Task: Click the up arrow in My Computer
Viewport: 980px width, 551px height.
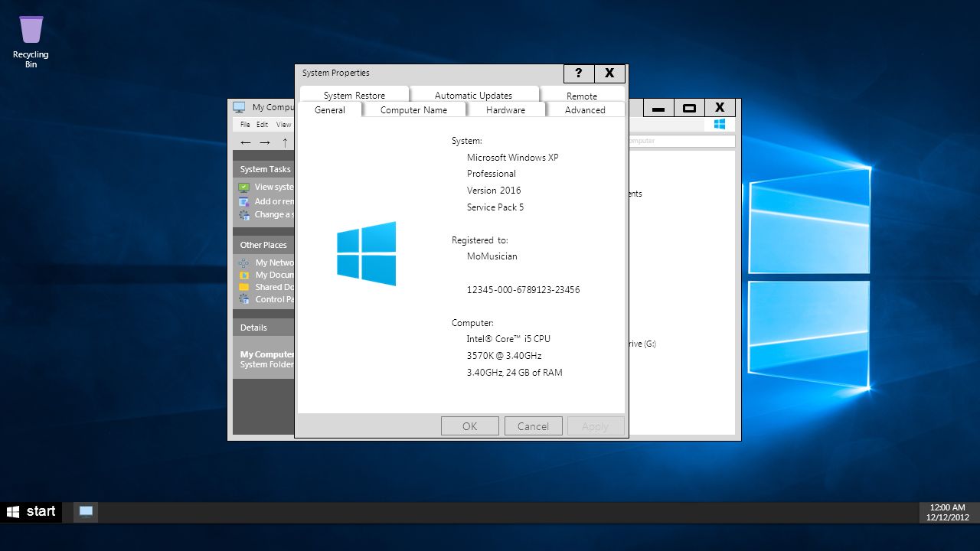Action: (285, 142)
